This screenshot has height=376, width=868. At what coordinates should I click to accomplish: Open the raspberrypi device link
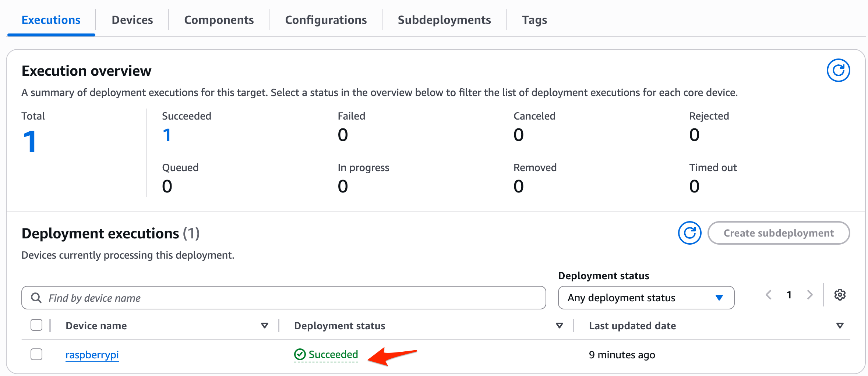coord(92,354)
